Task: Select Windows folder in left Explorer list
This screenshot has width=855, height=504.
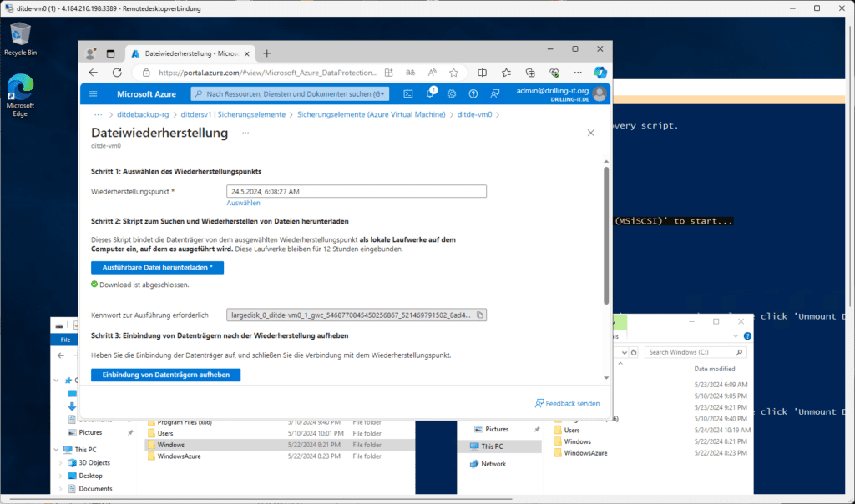Action: [x=279, y=445]
